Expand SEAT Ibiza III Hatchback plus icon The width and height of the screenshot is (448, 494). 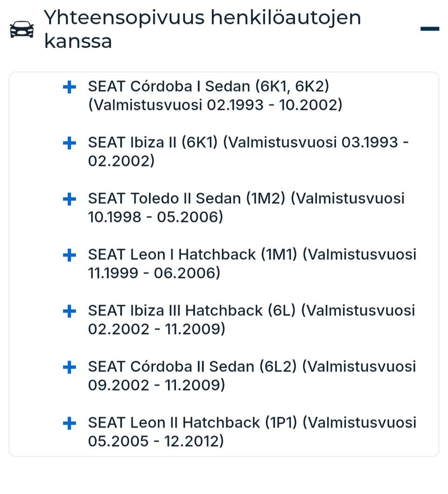[x=69, y=311]
